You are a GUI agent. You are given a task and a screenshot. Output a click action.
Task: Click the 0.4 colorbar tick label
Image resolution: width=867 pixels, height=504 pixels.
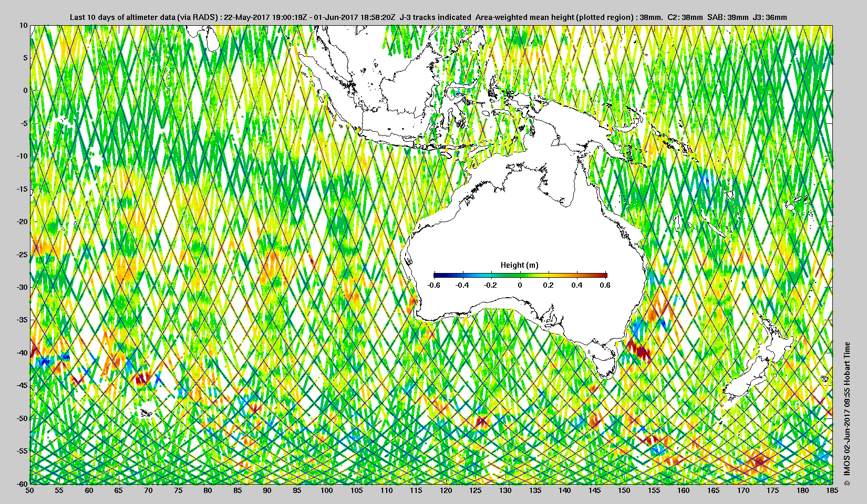coord(577,285)
